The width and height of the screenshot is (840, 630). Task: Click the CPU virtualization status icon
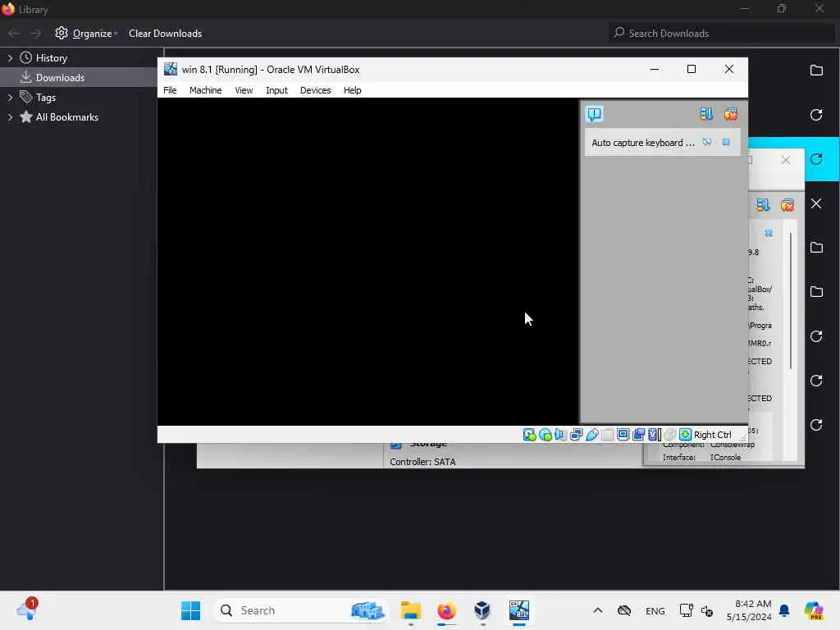coord(654,435)
